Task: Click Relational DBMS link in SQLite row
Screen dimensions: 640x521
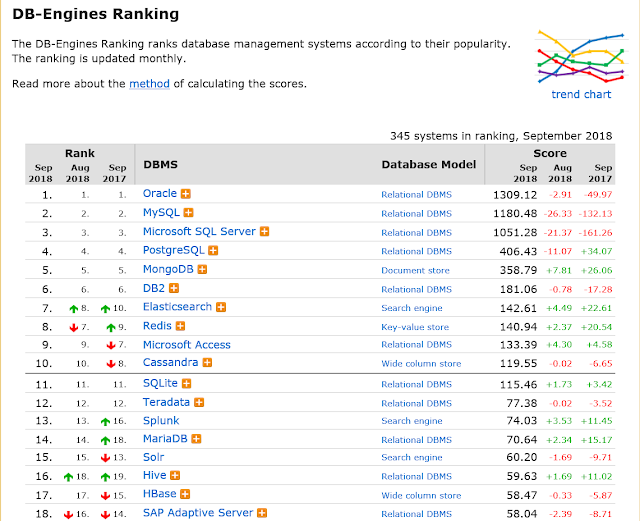Action: (416, 385)
